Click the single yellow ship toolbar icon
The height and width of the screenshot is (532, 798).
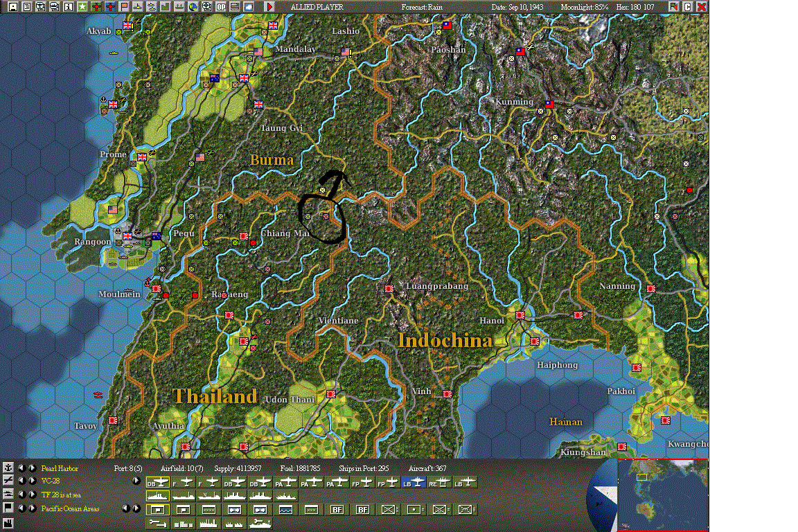point(137,7)
